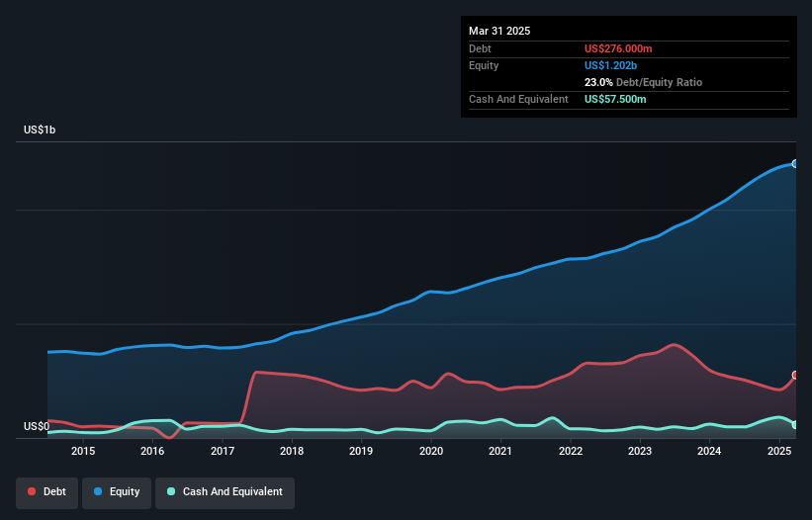
Task: Click the 2024 x-axis label
Action: point(709,451)
